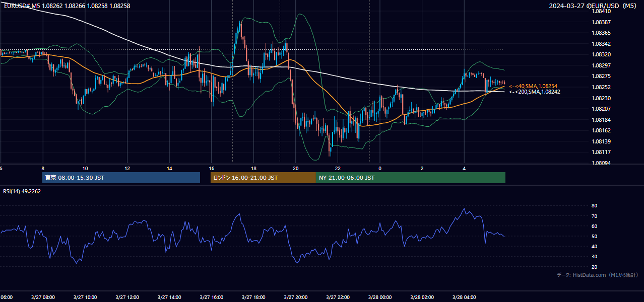Click the 200,SMA,1.08242 white label
Image resolution: width=644 pixels, height=302 pixels.
pyautogui.click(x=535, y=92)
